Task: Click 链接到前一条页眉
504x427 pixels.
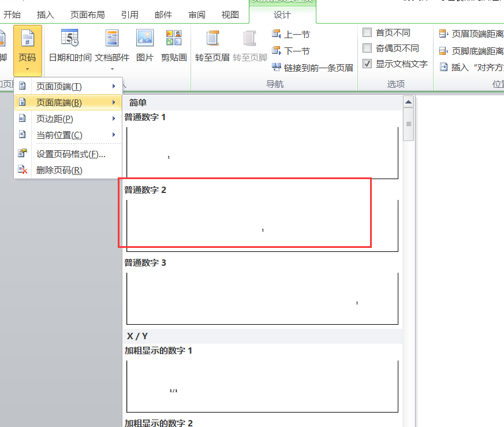Action: coord(312,68)
